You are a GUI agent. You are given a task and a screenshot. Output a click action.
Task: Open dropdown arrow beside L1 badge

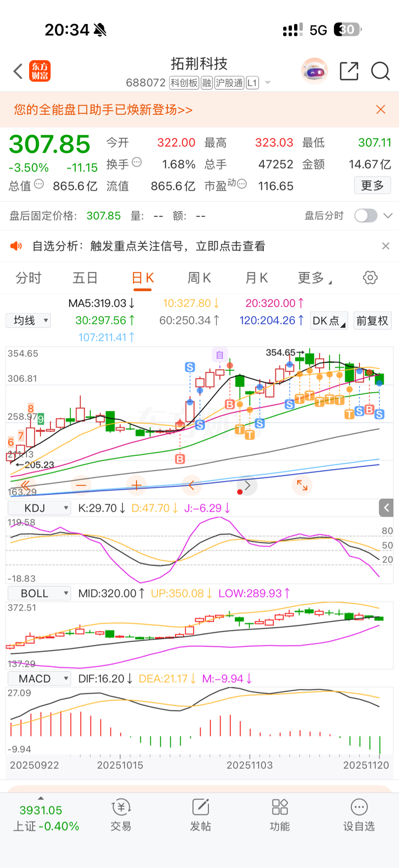click(x=268, y=83)
